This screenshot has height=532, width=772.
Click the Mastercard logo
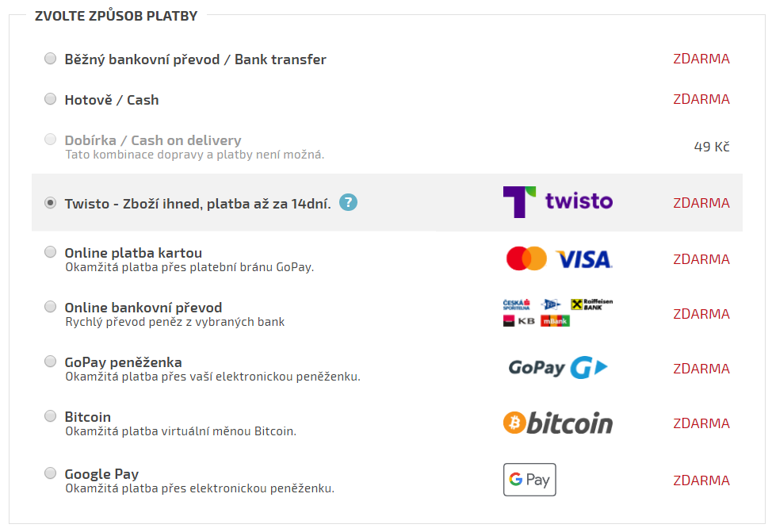[x=526, y=258]
